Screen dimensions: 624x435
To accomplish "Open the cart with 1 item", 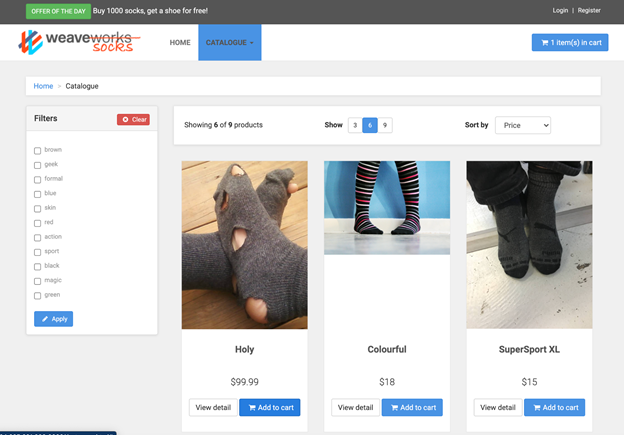I will click(x=569, y=42).
